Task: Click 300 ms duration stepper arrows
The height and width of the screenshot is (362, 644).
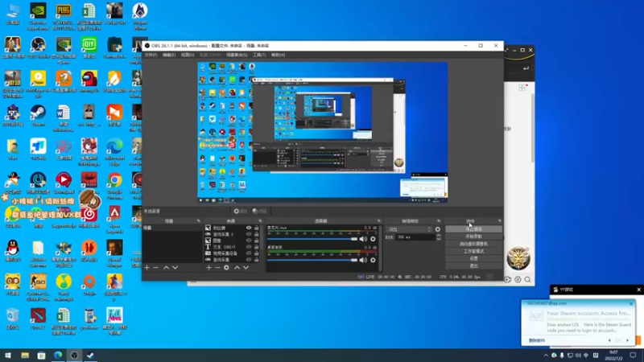Action: (438, 237)
